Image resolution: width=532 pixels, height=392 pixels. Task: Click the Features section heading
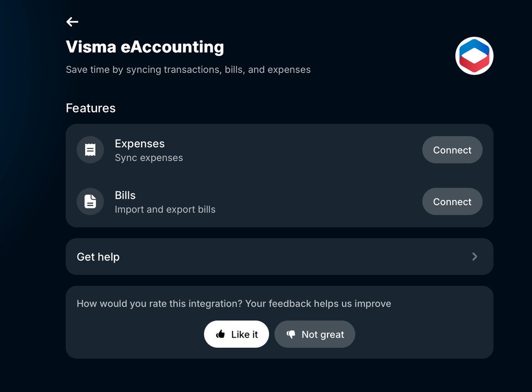91,108
